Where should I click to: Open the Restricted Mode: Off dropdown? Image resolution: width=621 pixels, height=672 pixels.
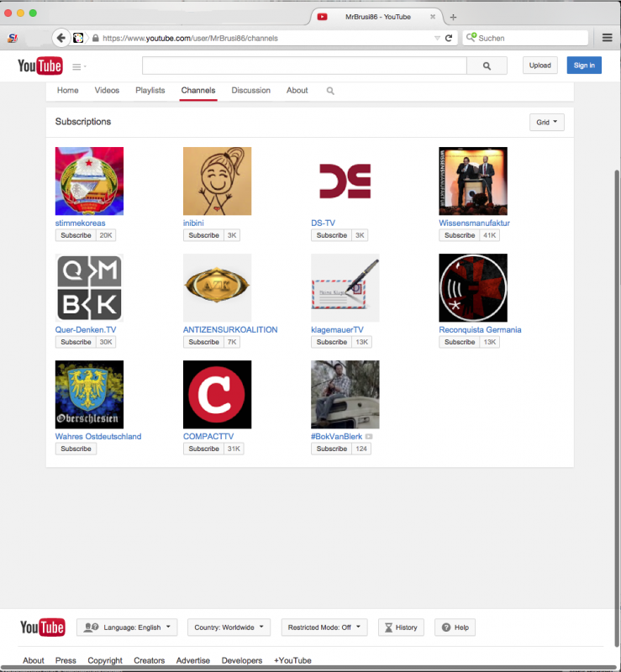tap(324, 627)
